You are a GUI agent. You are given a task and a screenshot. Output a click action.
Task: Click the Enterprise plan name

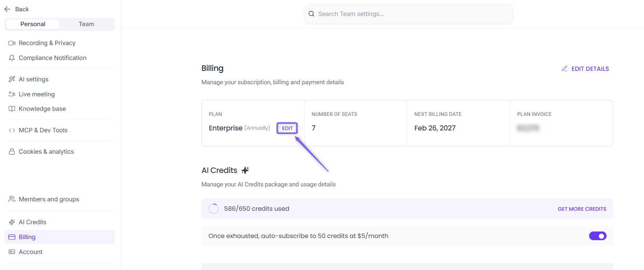click(x=225, y=128)
